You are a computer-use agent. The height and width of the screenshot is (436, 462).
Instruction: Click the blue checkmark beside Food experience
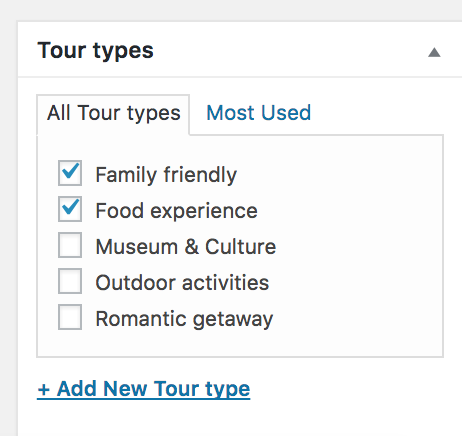click(x=71, y=206)
